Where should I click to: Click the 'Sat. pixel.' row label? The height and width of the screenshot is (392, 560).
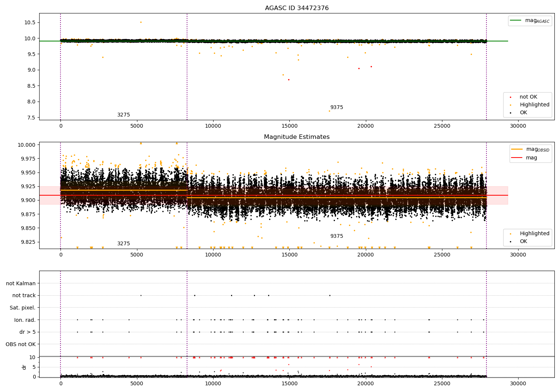pos(22,308)
